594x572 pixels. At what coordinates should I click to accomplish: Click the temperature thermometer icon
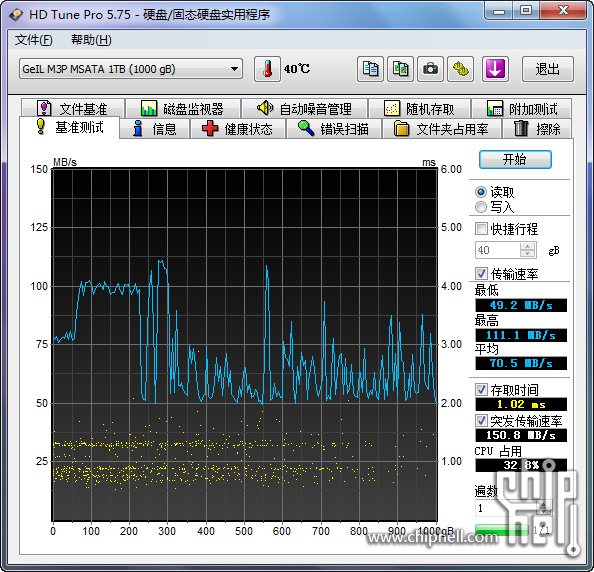tap(267, 69)
